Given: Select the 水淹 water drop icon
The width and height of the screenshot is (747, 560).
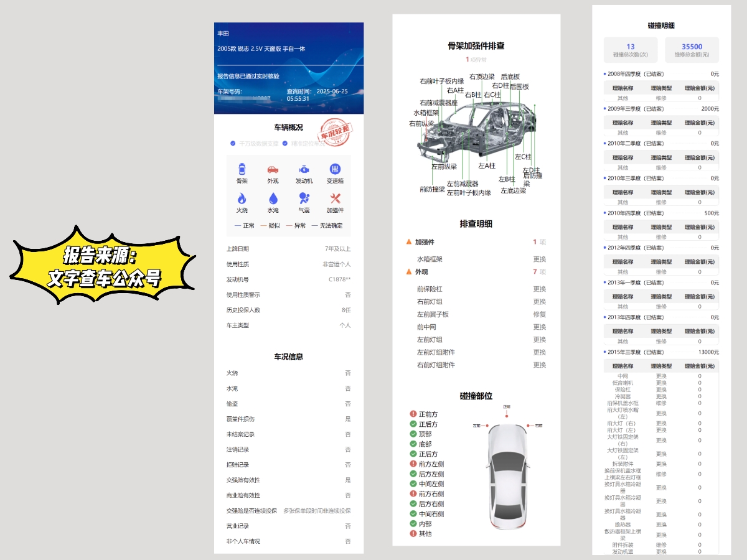Looking at the screenshot, I should (x=273, y=198).
